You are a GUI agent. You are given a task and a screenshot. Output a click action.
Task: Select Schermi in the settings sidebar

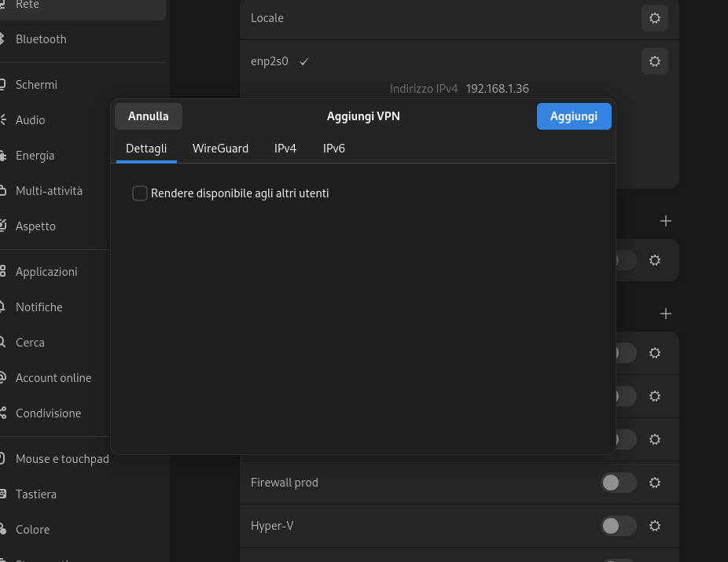tap(36, 85)
